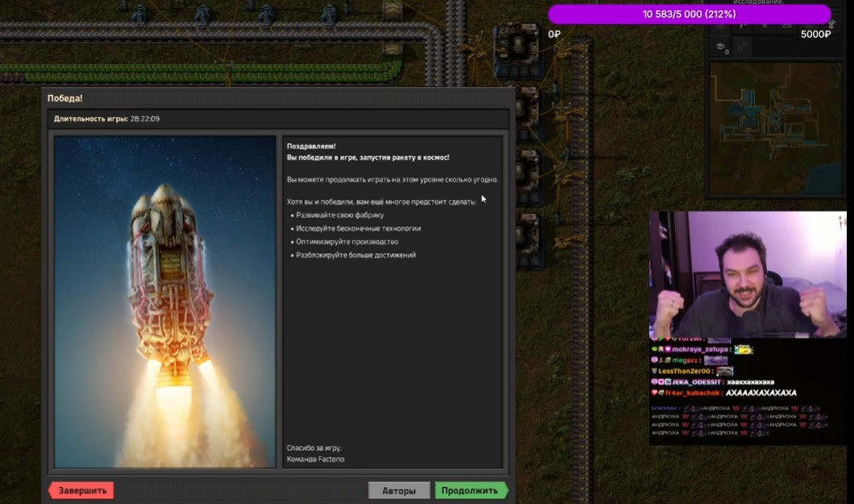Click 'Вы победили в игре' line

pos(368,158)
